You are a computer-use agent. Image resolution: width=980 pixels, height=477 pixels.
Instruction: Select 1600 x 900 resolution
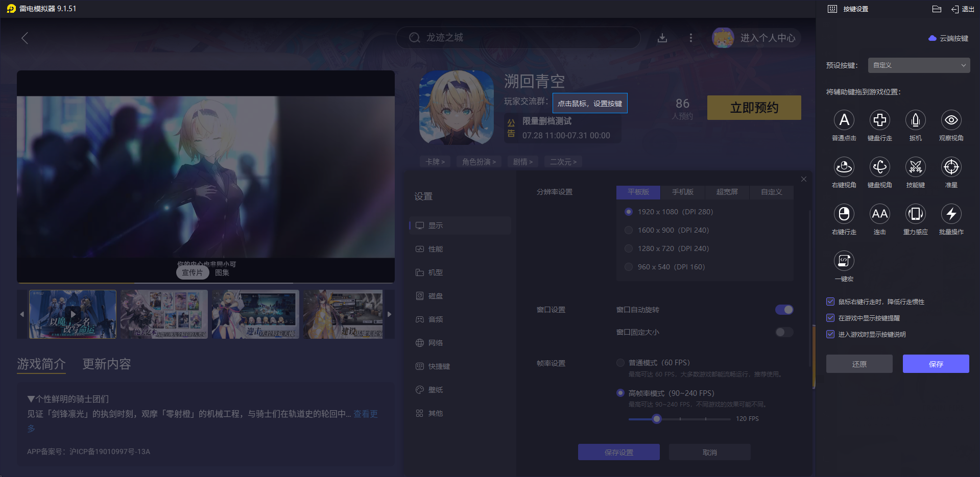click(x=629, y=230)
